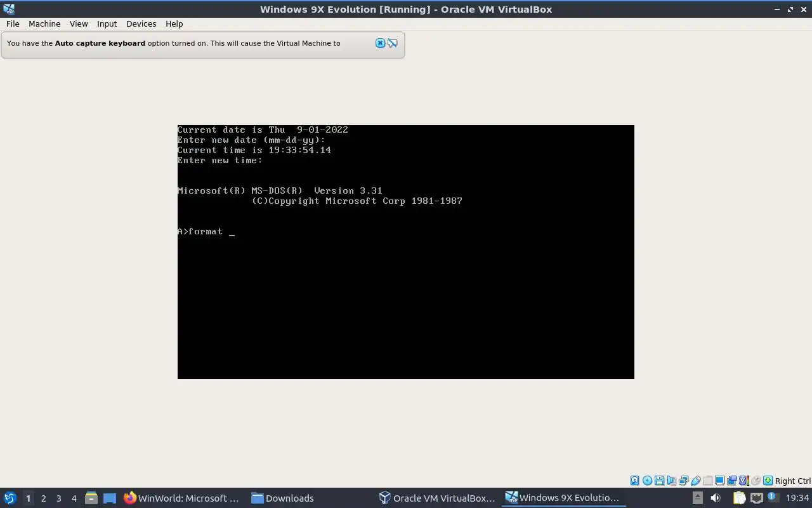Viewport: 812px width, 508px height.
Task: Click the VirtualBox window title bar icon
Action: pyautogui.click(x=8, y=9)
